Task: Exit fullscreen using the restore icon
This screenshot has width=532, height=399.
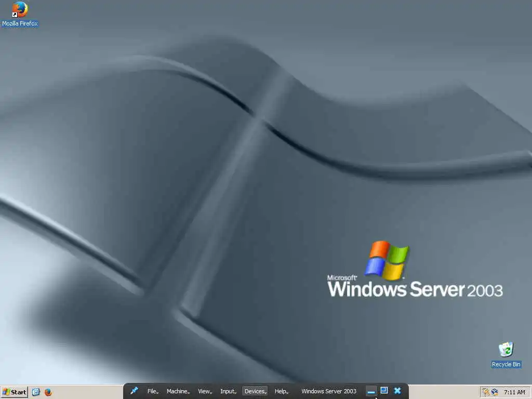Action: 384,391
